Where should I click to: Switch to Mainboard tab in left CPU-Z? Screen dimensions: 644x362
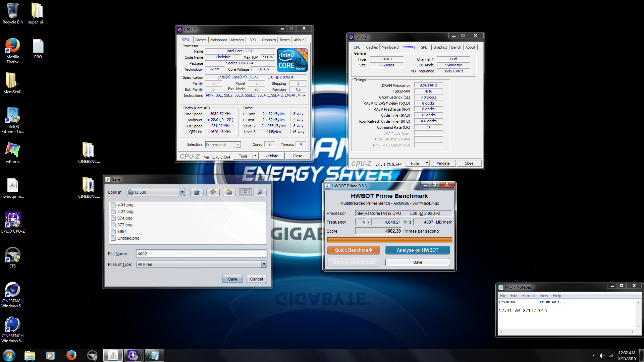[x=219, y=40]
